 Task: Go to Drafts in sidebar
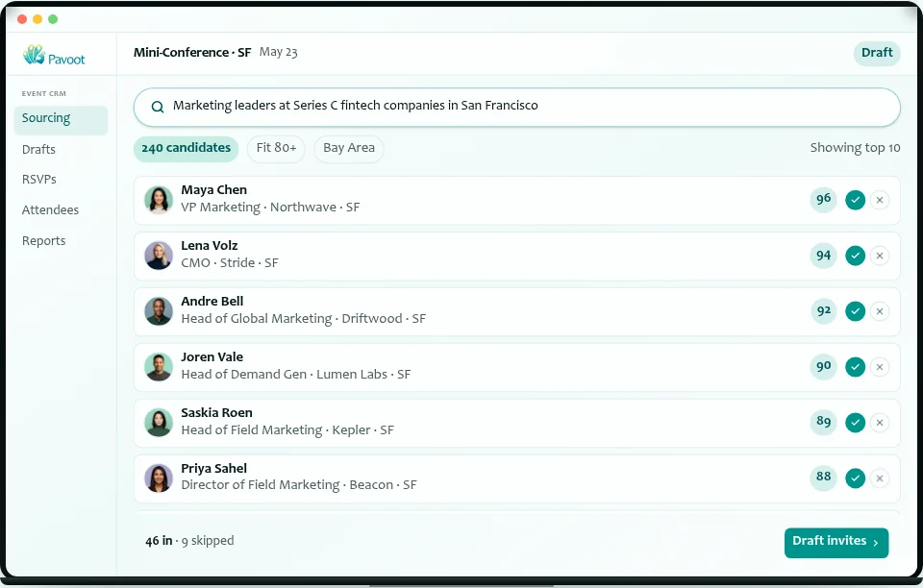(38, 149)
